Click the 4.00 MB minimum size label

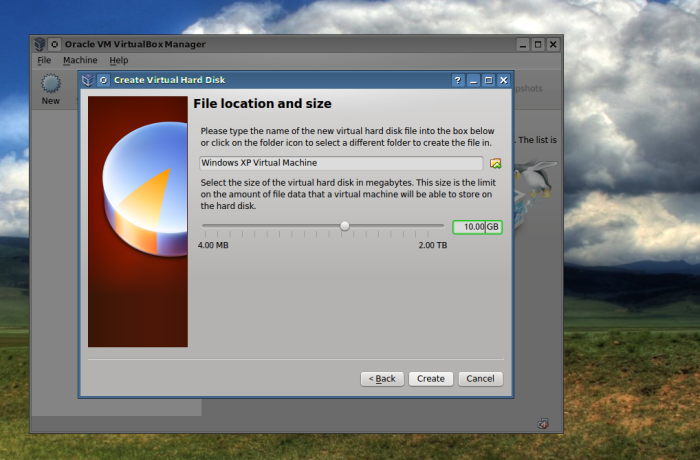(213, 245)
